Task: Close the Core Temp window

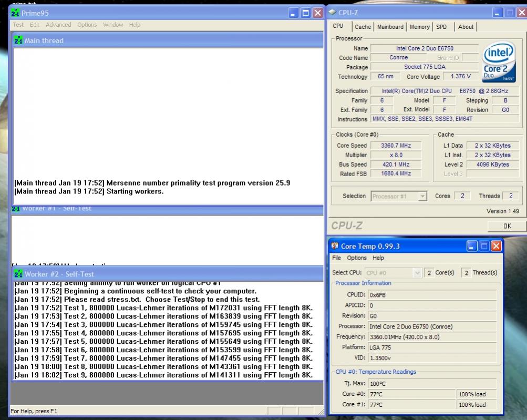Action: tap(496, 246)
